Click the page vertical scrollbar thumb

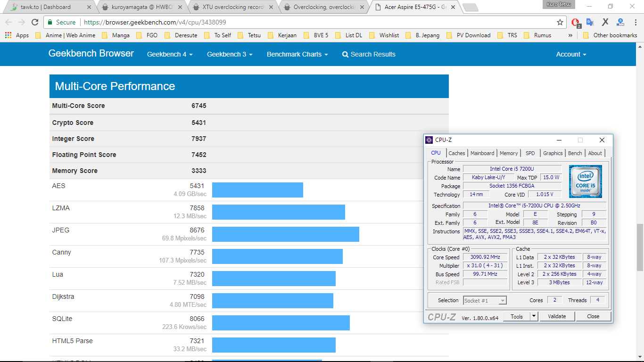640,247
